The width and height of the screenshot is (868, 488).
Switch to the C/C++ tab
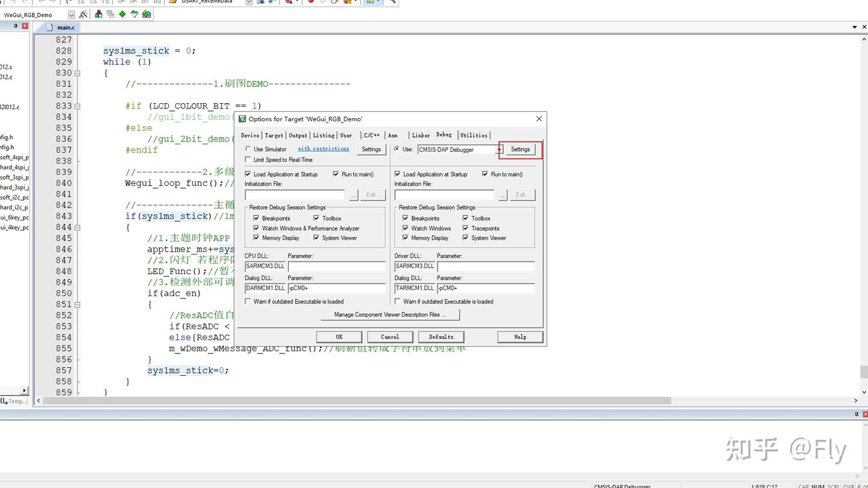pyautogui.click(x=372, y=135)
